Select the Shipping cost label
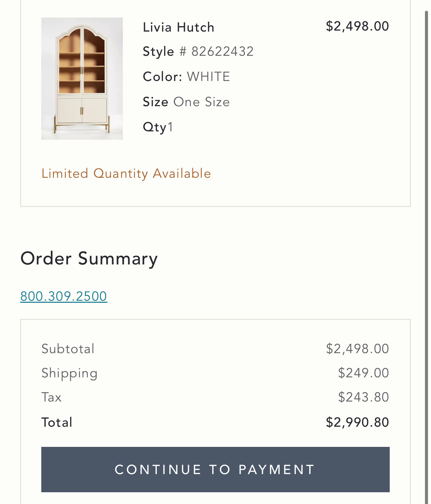 coord(69,373)
